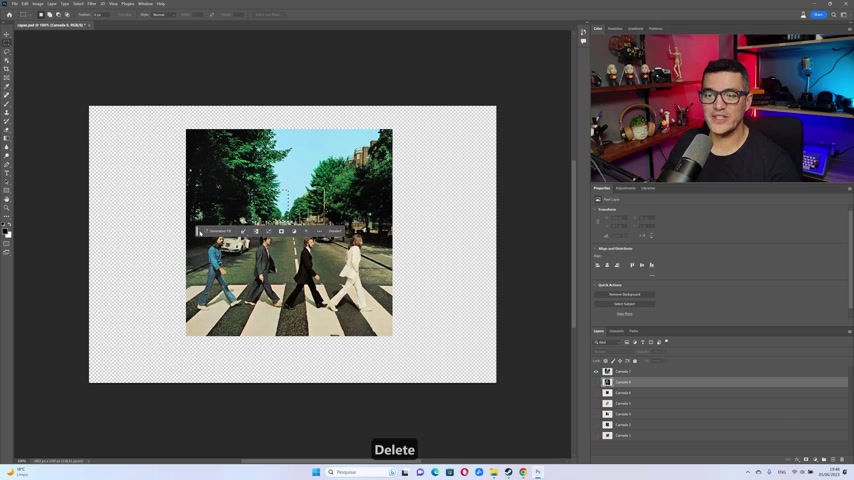Image resolution: width=854 pixels, height=480 pixels.
Task: Select the History Brush tool
Action: tap(7, 121)
